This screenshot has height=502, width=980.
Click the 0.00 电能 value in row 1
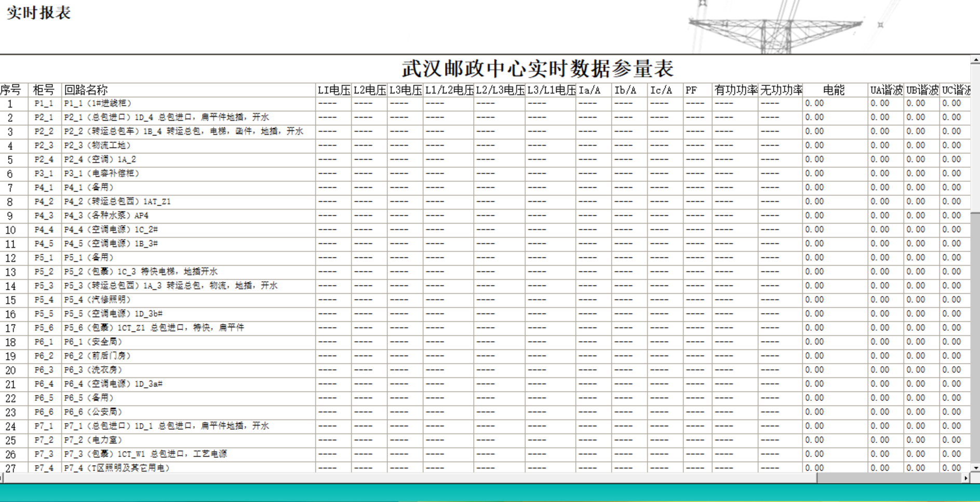(x=814, y=103)
